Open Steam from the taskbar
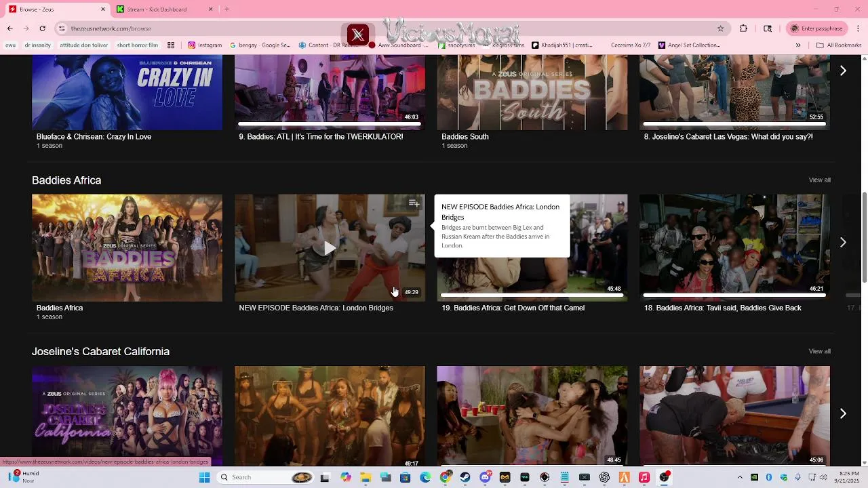 (x=465, y=477)
